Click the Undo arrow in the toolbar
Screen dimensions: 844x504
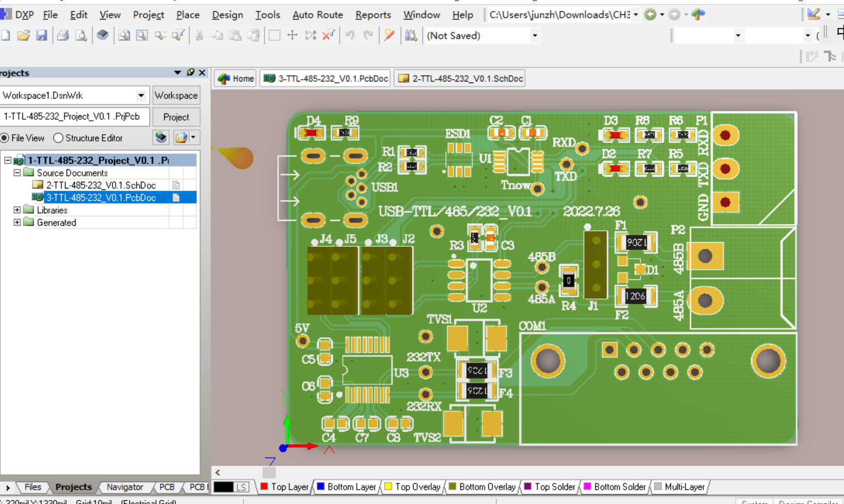350,35
